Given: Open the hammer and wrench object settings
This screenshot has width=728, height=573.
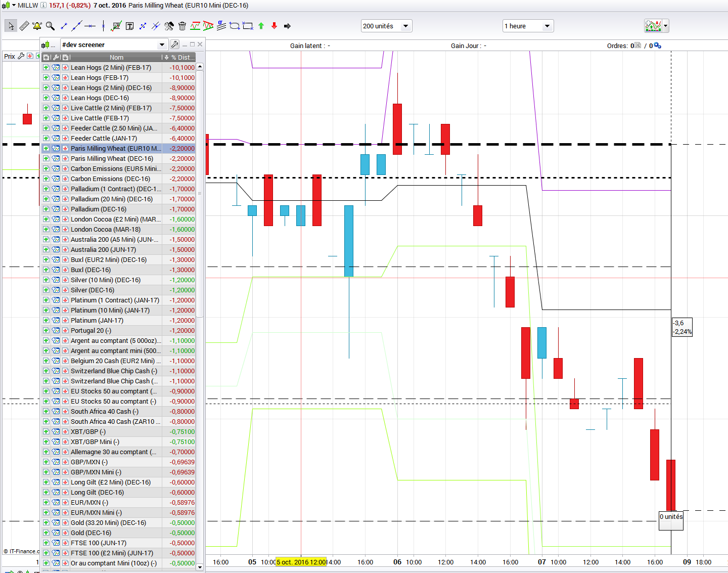Looking at the screenshot, I should [x=169, y=26].
